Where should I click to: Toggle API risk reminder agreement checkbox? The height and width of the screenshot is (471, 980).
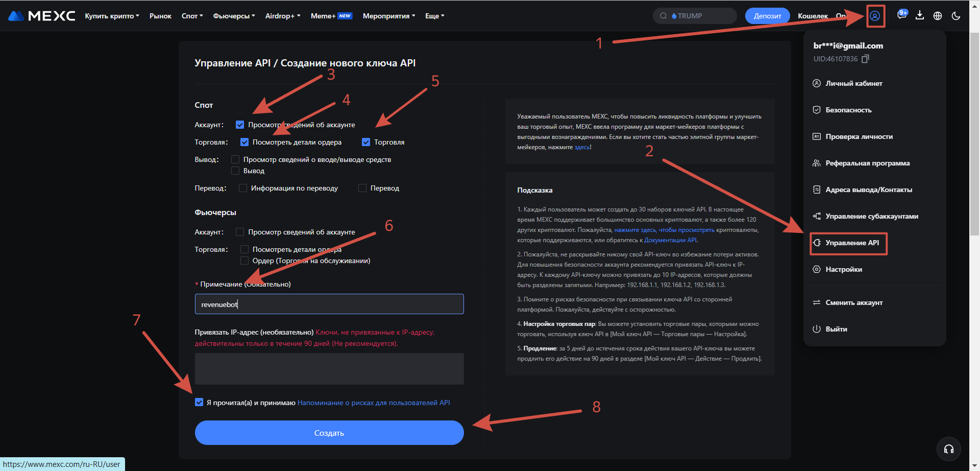[199, 403]
